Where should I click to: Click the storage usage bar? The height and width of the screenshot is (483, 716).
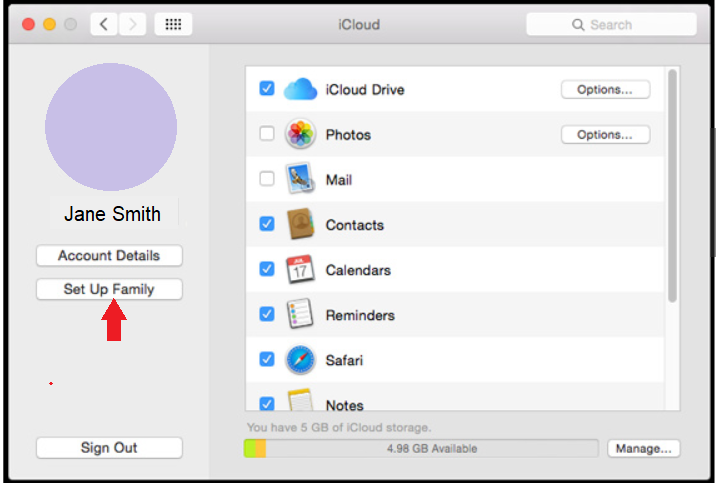pyautogui.click(x=421, y=449)
